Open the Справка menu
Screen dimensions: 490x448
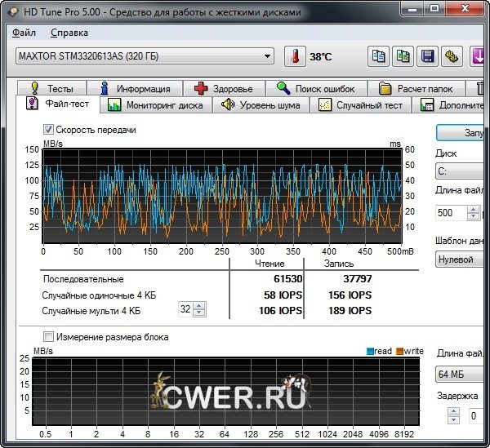[x=69, y=33]
